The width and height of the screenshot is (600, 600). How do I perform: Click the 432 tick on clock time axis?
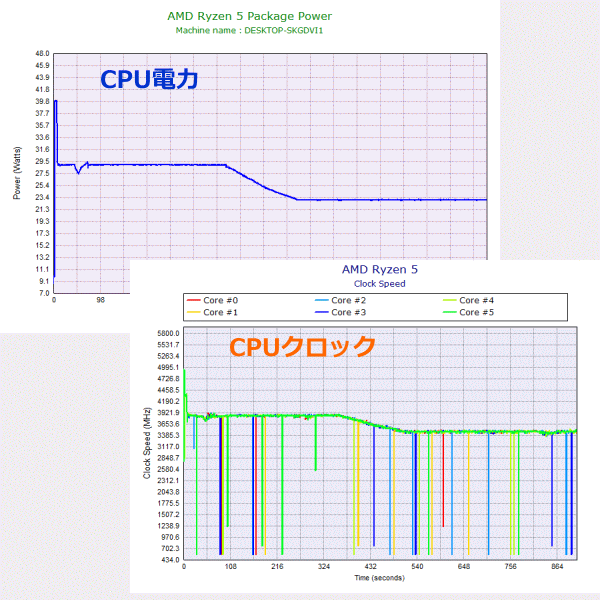[x=371, y=566]
